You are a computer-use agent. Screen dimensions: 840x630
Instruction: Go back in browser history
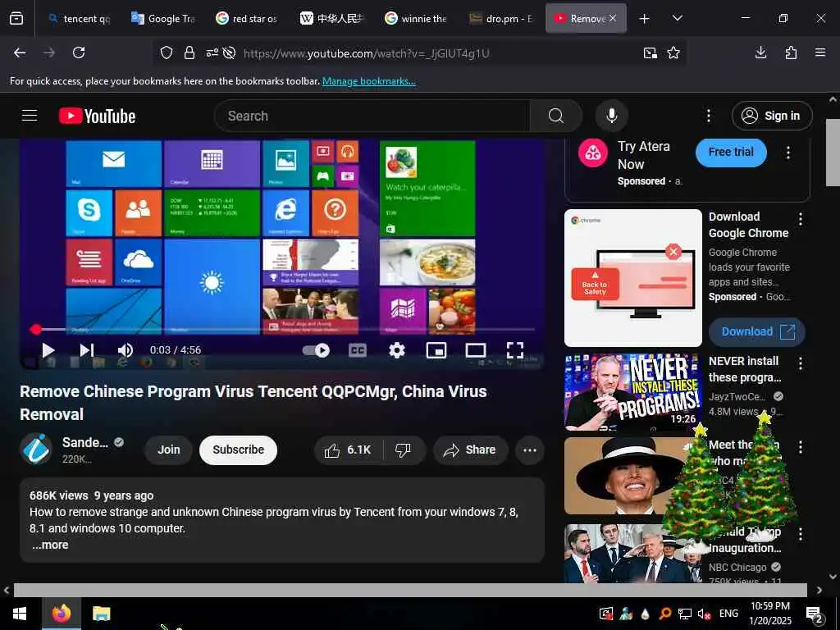(x=20, y=52)
